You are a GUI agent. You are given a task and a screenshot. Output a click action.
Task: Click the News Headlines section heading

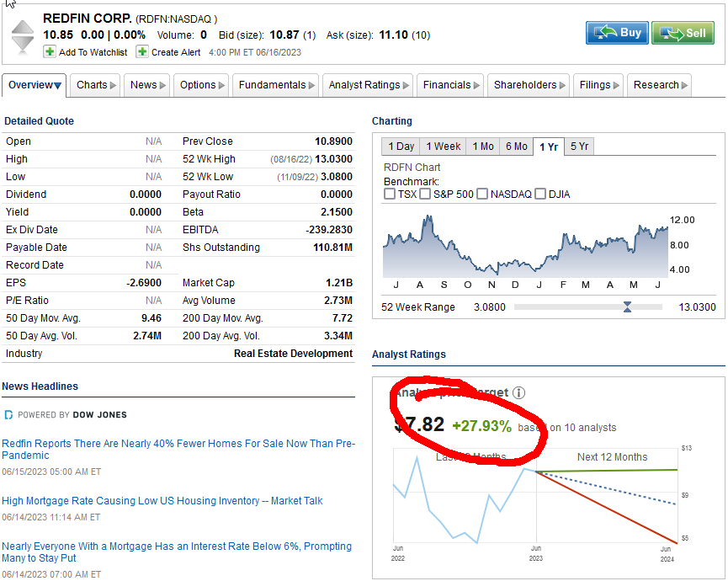coord(40,386)
